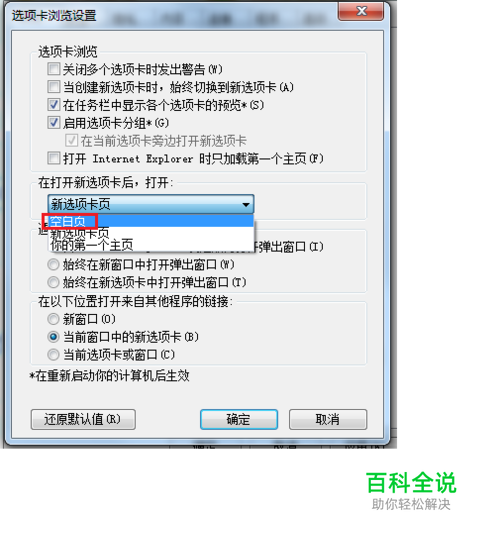
Task: Uncheck show tab previews in taskbar
Action: click(x=54, y=105)
